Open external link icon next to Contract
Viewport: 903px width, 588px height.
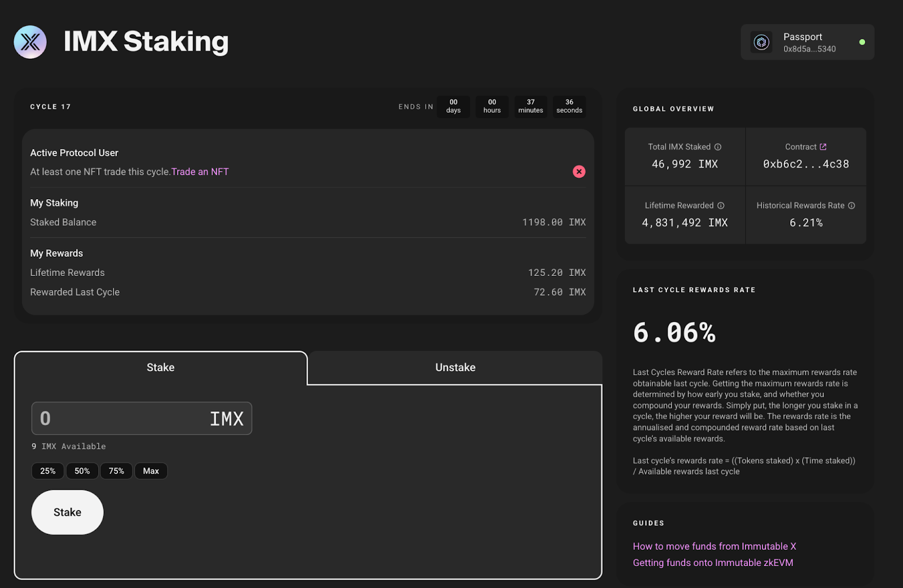tap(823, 147)
